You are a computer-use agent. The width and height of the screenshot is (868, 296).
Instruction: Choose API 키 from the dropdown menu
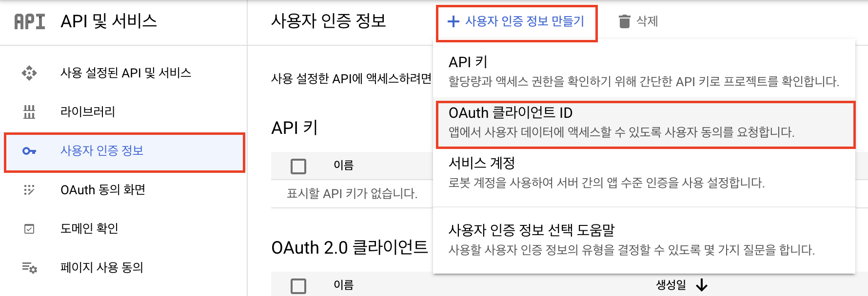644,71
